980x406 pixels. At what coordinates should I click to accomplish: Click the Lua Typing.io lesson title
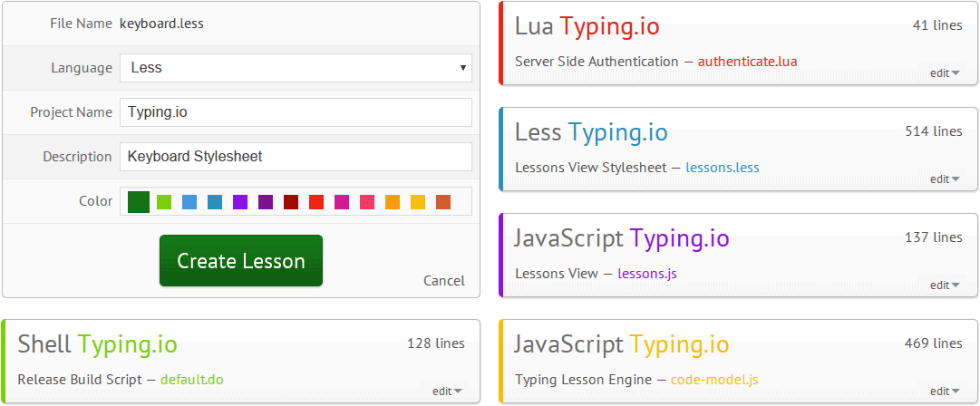tap(587, 26)
